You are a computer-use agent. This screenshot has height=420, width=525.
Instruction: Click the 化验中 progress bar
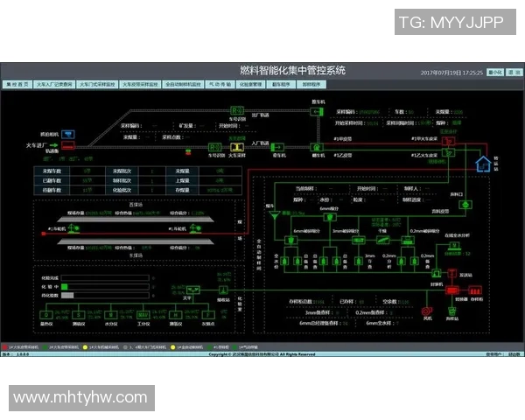103,287
